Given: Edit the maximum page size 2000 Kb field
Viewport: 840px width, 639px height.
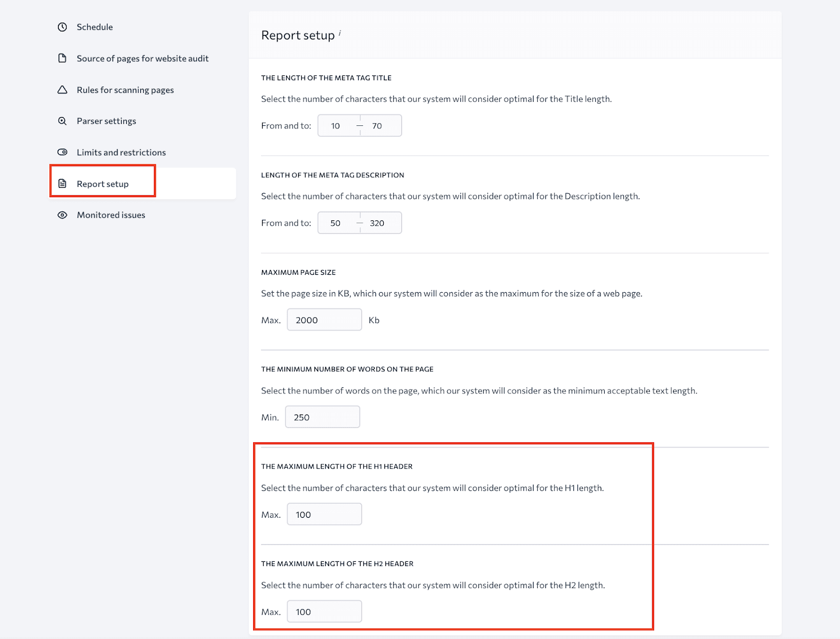Looking at the screenshot, I should pyautogui.click(x=324, y=319).
